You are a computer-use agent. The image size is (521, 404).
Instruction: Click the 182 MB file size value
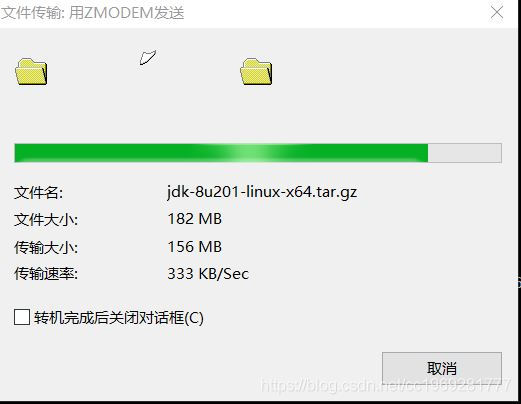(x=195, y=219)
